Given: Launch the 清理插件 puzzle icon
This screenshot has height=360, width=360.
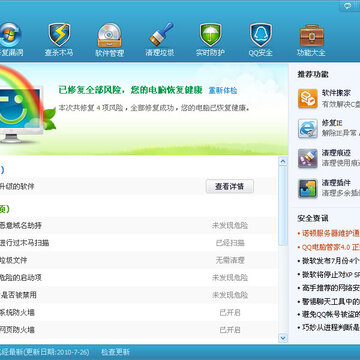Looking at the screenshot, I should (308, 189).
